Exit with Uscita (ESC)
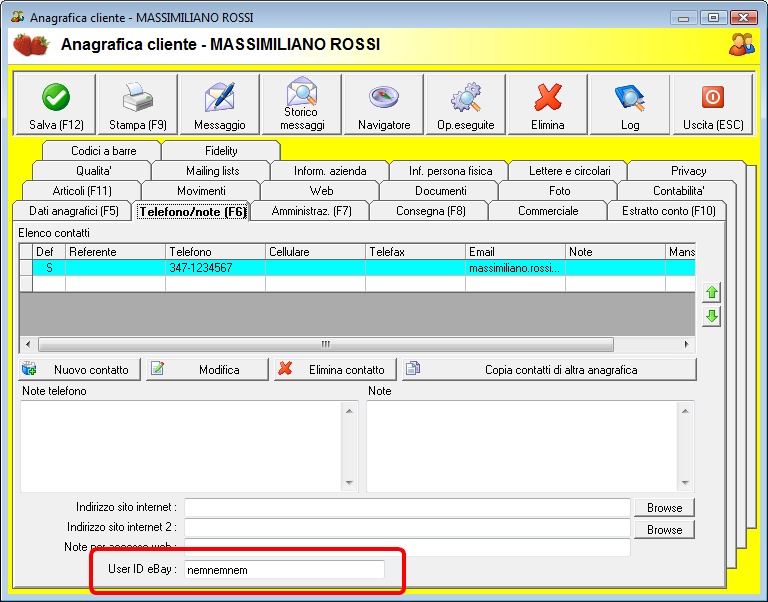Image resolution: width=768 pixels, height=602 pixels. (x=713, y=105)
